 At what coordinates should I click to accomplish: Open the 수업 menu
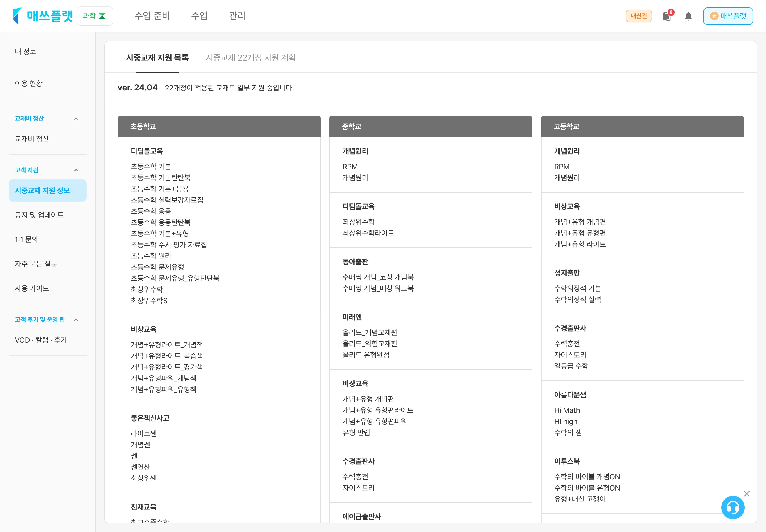199,16
